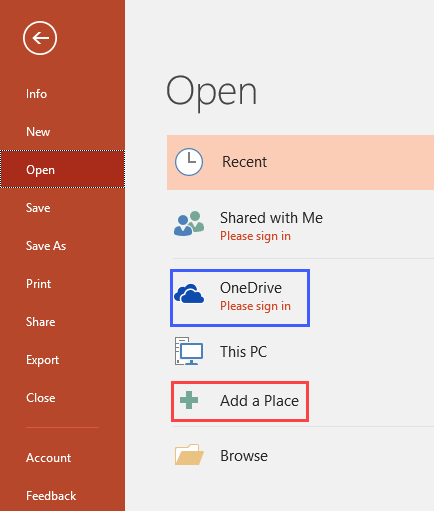Select the Recent location label
This screenshot has height=511, width=434.
click(244, 162)
